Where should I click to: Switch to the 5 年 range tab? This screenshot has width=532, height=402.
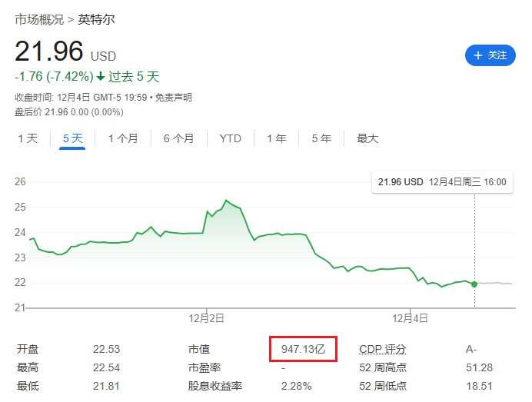point(321,138)
